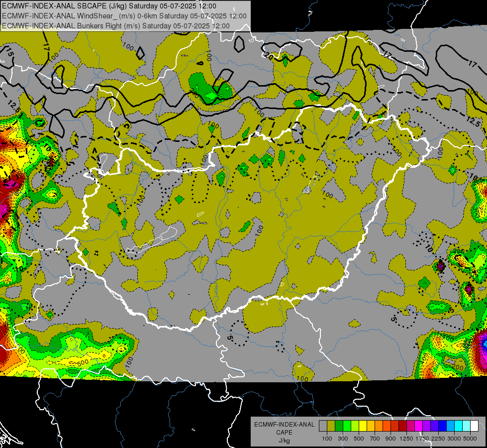Select the pure blue legend swatch
This screenshot has width=487, height=448.
coord(443,426)
